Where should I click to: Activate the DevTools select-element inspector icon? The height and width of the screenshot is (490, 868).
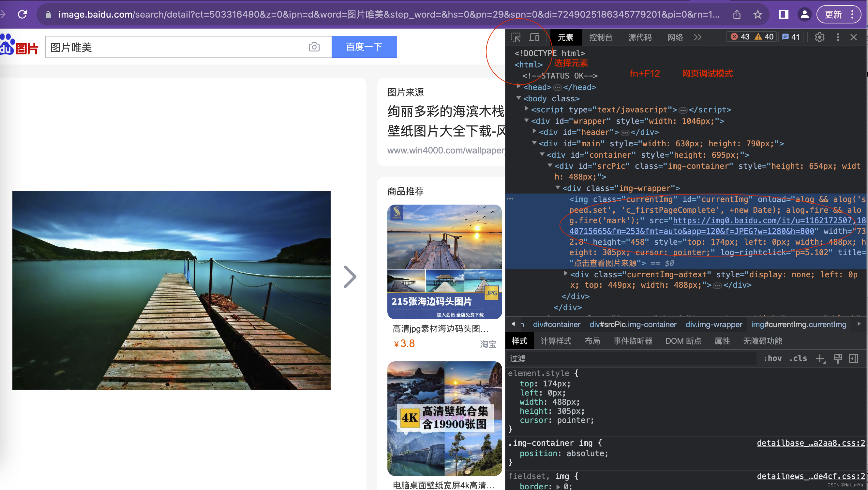pos(516,37)
